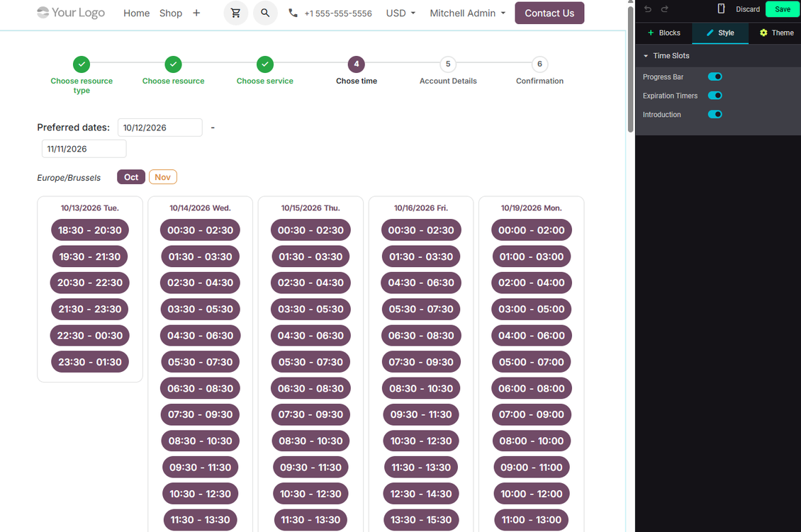Click the phone icon in header
Screen dimensions: 801x532
[293, 13]
